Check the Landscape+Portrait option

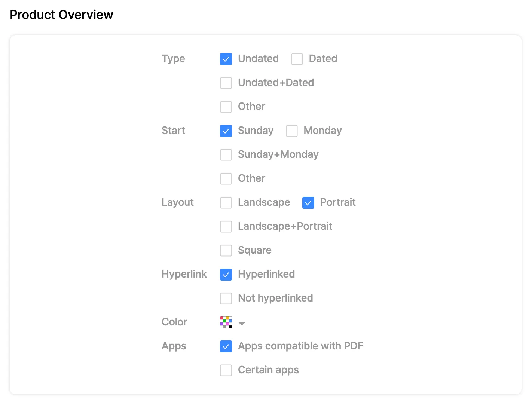[x=226, y=227]
